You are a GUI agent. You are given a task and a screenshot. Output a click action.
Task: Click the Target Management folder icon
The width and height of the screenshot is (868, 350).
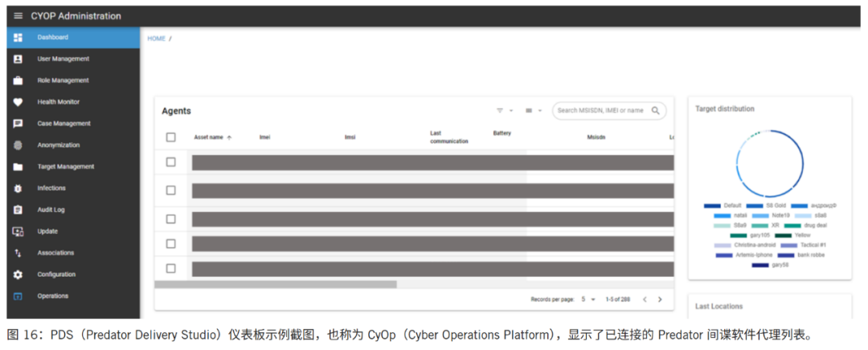tap(18, 167)
